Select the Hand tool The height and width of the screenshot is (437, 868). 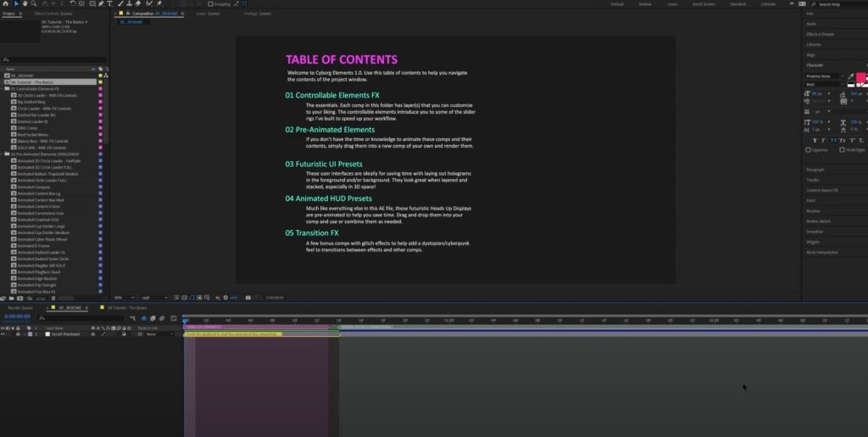click(25, 4)
